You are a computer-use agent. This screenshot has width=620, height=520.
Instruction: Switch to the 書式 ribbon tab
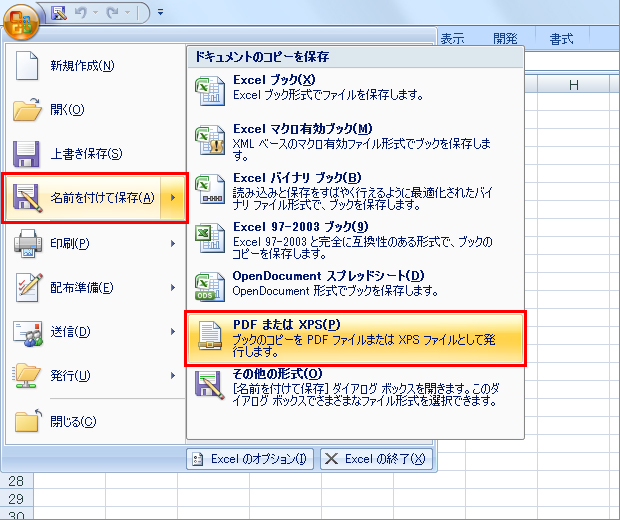[561, 39]
